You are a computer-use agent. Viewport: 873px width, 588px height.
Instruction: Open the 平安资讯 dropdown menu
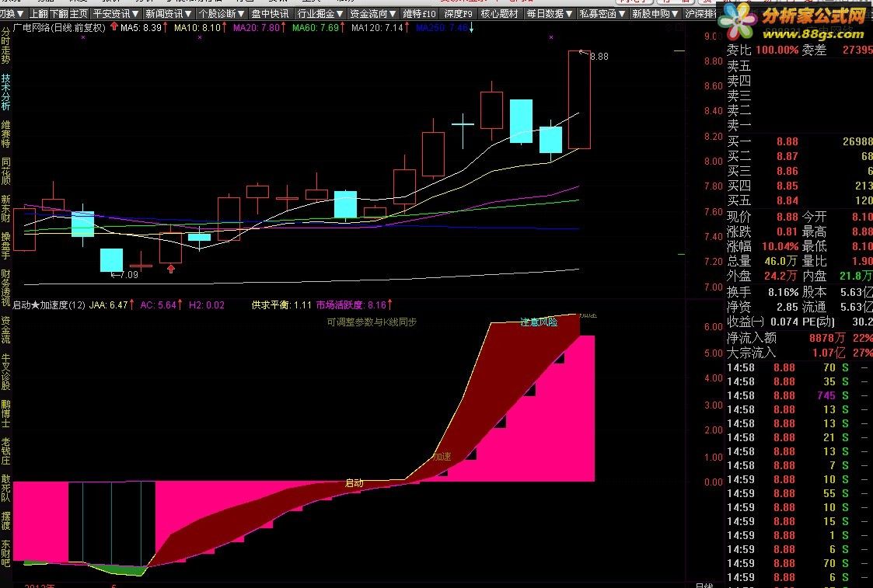tap(116, 13)
